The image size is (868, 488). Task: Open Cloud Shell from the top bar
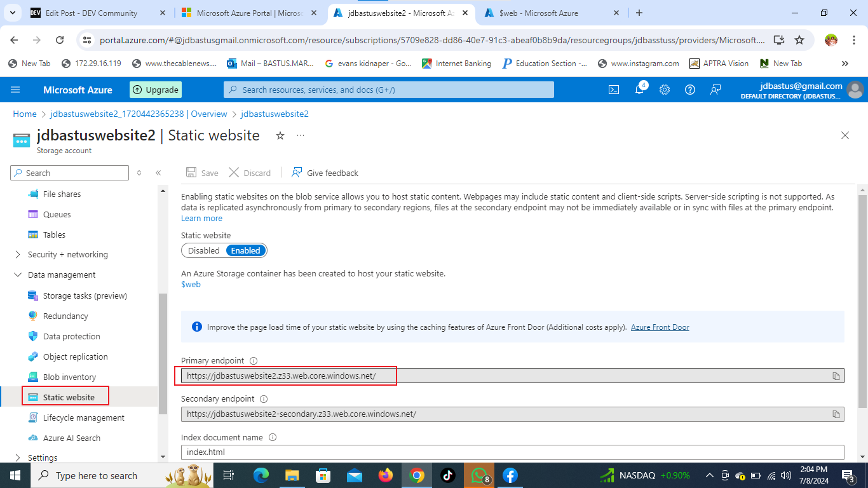pos(614,90)
